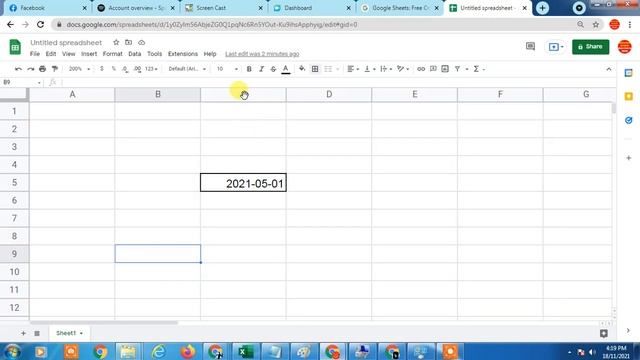Open the fill color picker
Image resolution: width=640 pixels, height=360 pixels.
302,69
